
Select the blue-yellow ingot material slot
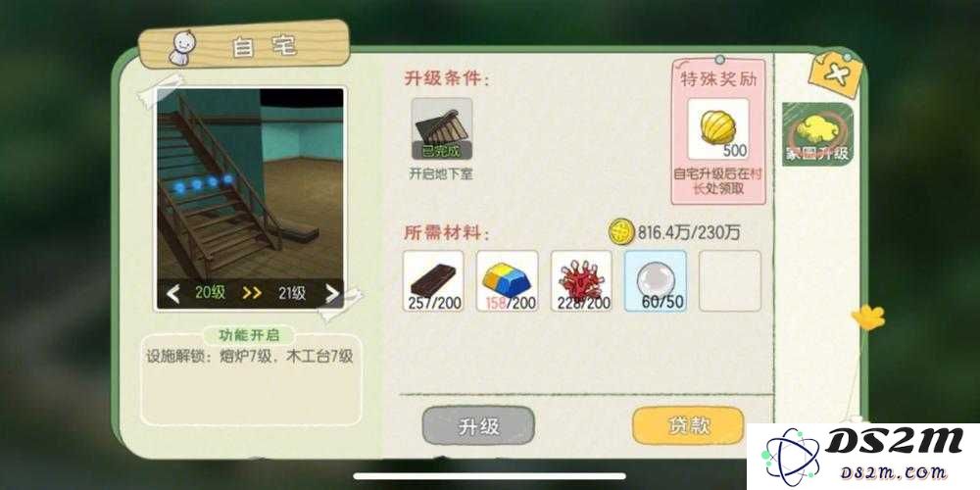click(x=507, y=280)
